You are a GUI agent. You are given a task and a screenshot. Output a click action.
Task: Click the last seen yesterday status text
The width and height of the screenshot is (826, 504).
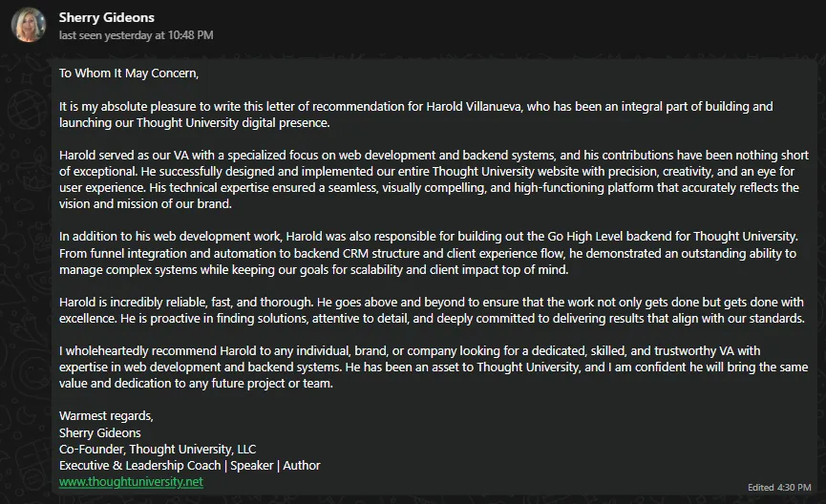point(136,35)
